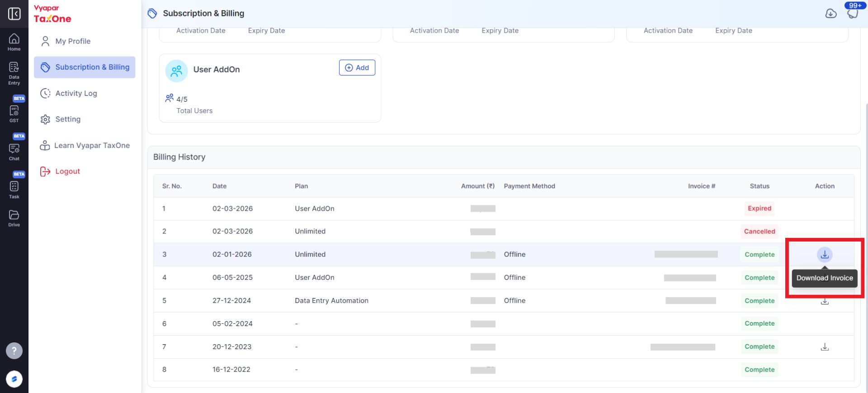Click the date 16-12-2022
The height and width of the screenshot is (393, 868).
[231, 369]
